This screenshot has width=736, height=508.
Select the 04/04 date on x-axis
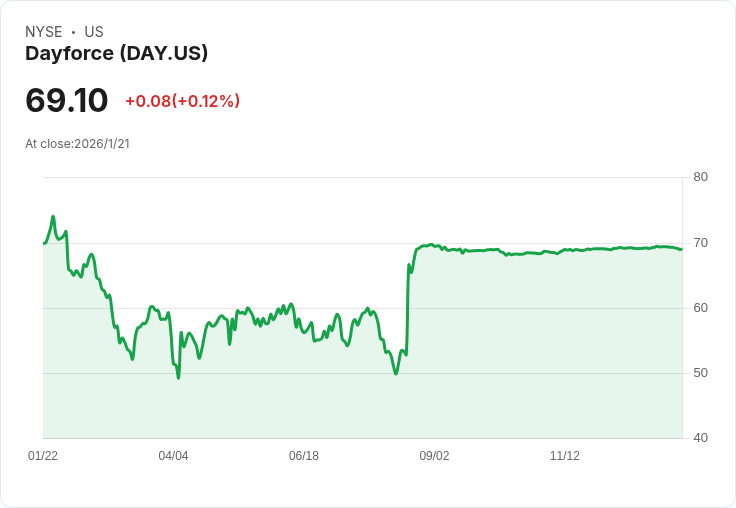[x=173, y=456]
